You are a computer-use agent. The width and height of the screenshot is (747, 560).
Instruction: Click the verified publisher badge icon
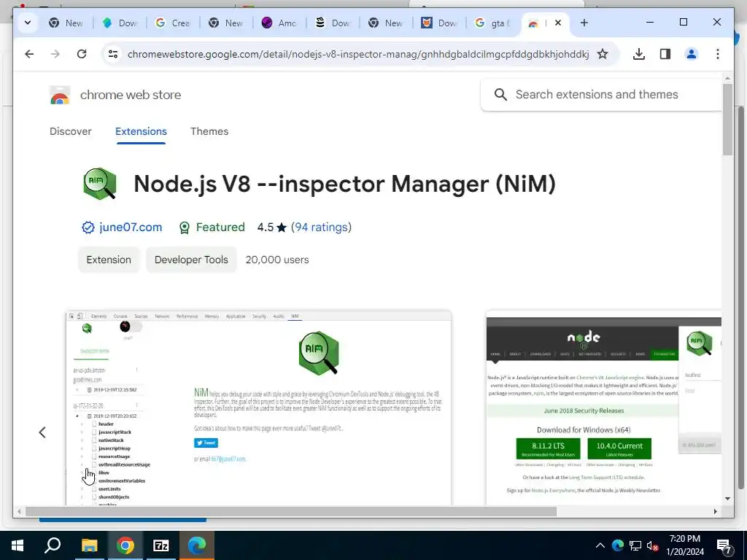point(88,227)
